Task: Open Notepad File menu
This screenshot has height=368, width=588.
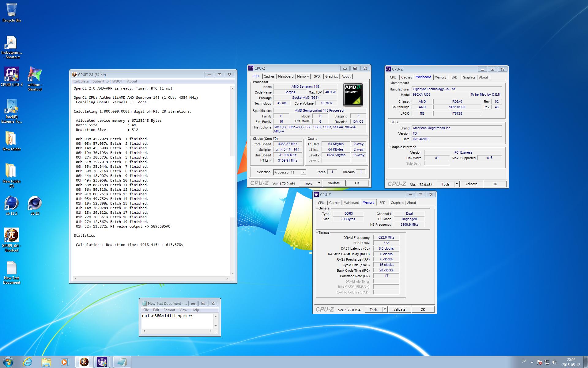Action: click(x=146, y=310)
